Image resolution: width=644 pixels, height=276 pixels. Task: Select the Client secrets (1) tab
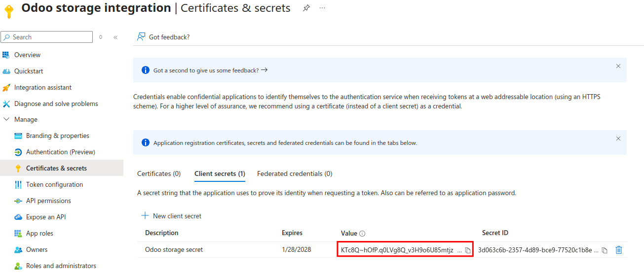(220, 173)
